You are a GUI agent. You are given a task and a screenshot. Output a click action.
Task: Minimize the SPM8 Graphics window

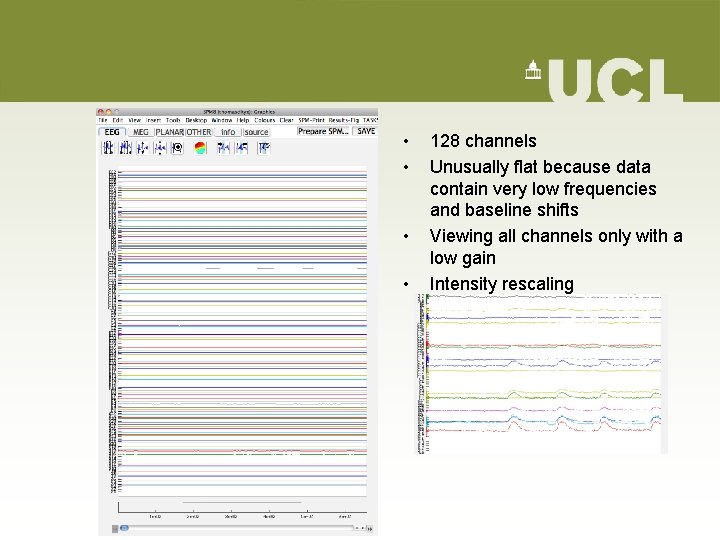point(109,112)
